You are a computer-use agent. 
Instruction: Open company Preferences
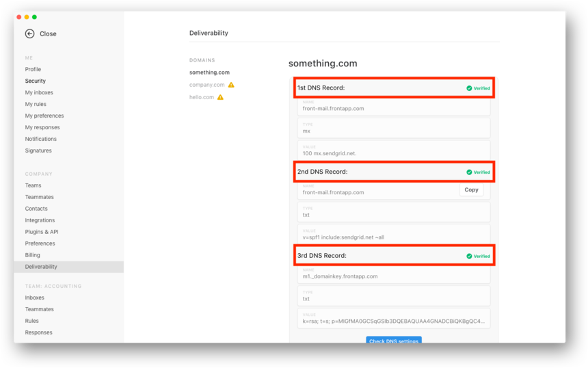click(x=40, y=244)
